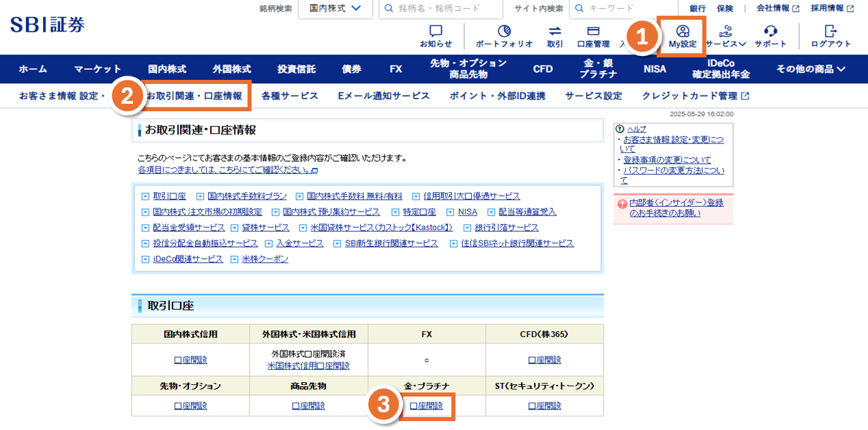The width and height of the screenshot is (868, 430).
Task: Open the パスワードの変更方法について help link
Action: tap(672, 175)
